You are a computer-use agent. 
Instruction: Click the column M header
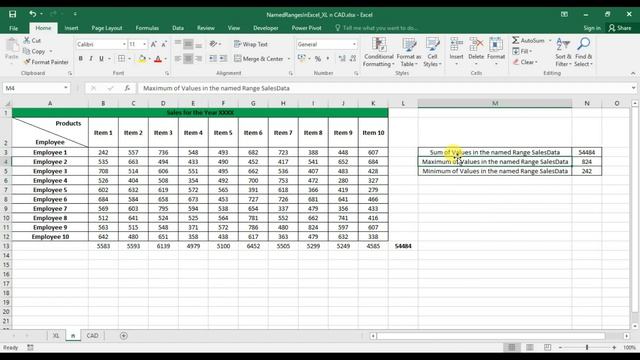(x=495, y=103)
